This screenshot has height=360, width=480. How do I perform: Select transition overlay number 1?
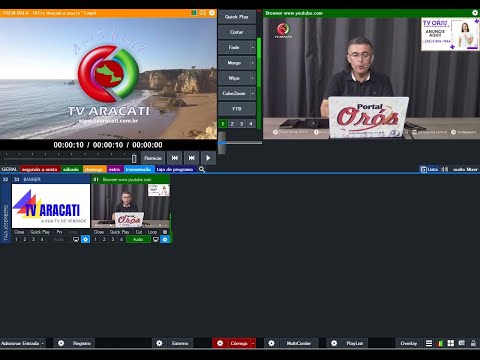(223, 124)
